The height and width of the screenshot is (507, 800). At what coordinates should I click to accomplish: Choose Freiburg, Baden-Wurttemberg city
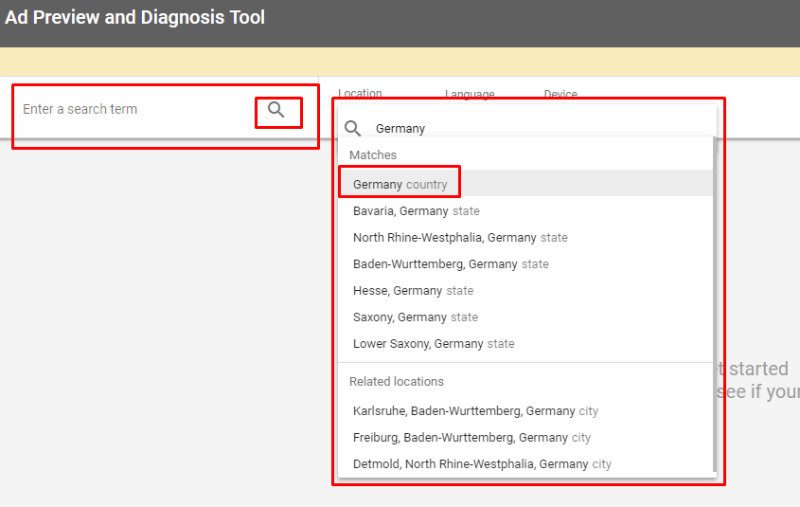pos(526,437)
